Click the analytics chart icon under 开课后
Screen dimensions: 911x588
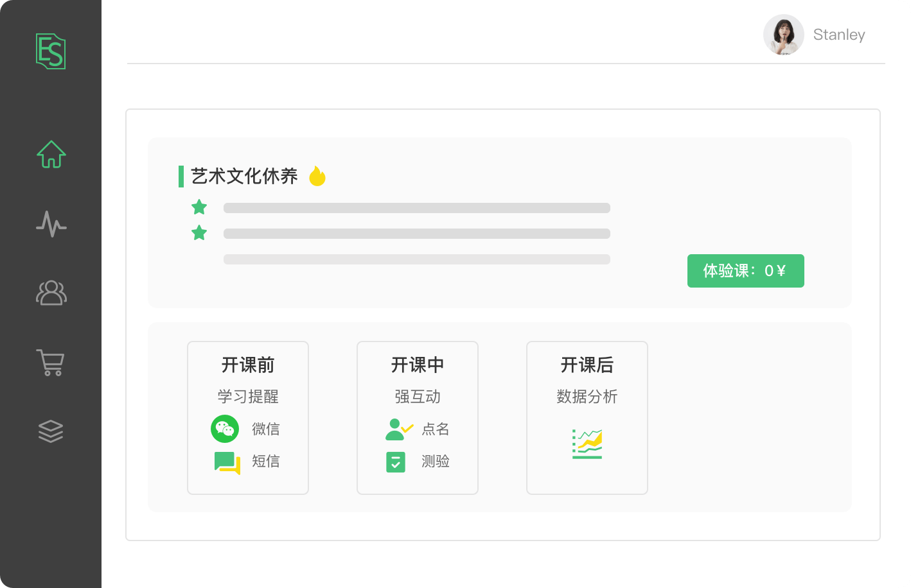pyautogui.click(x=587, y=443)
